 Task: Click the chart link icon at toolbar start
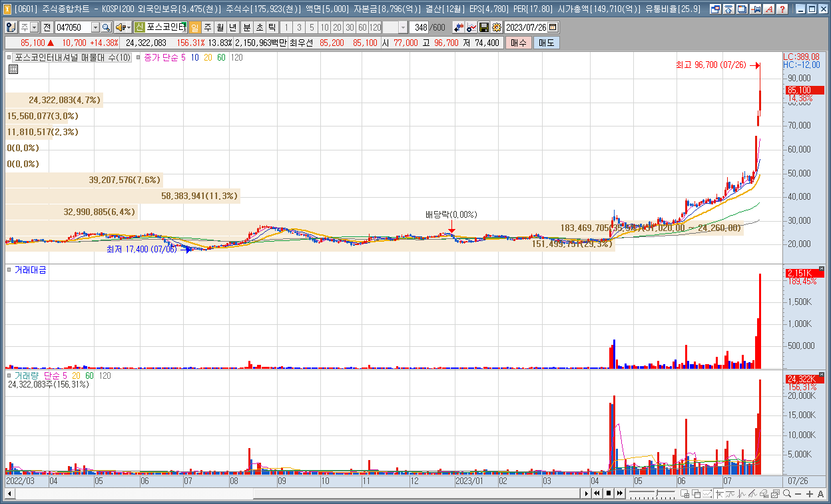click(11, 27)
